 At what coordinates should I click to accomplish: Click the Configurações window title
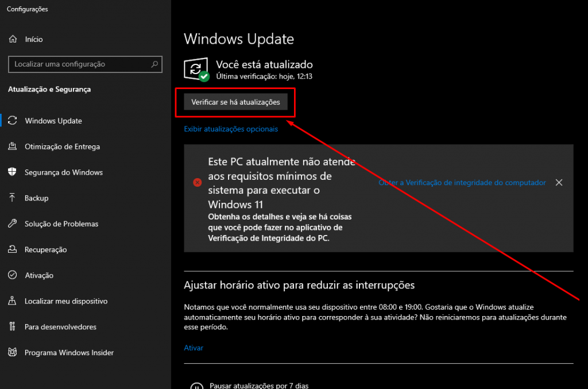click(x=28, y=9)
